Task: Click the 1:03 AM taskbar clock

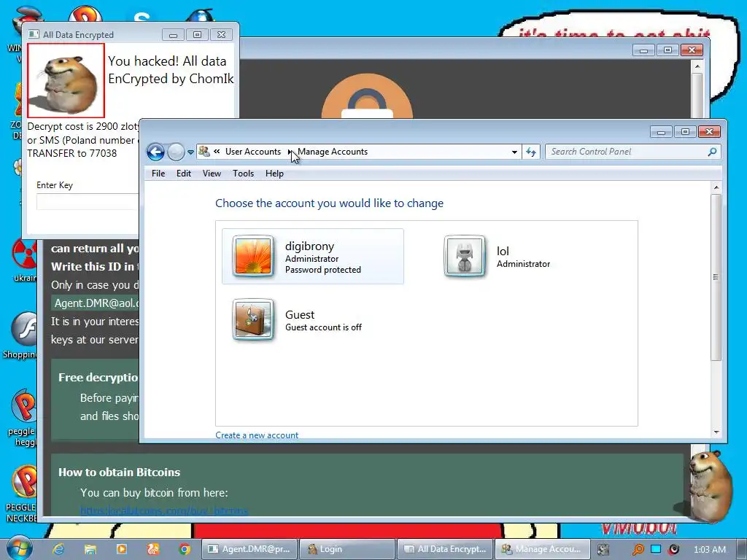Action: (709, 550)
